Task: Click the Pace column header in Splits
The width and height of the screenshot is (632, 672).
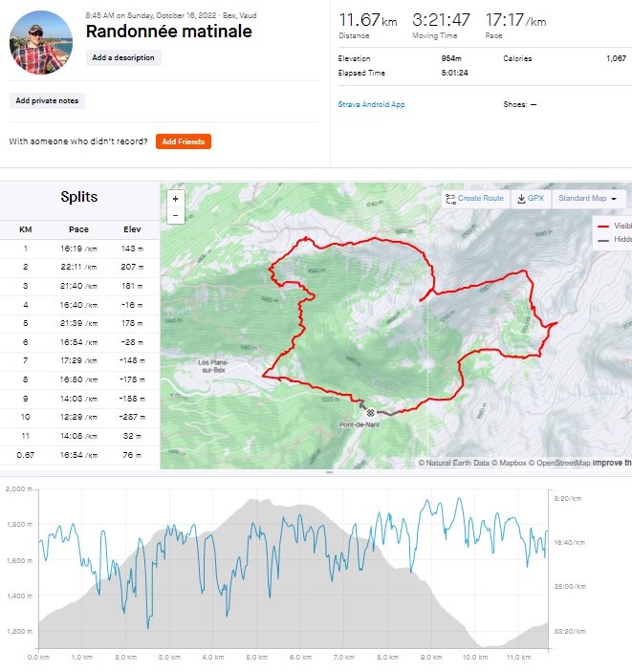Action: 79,229
